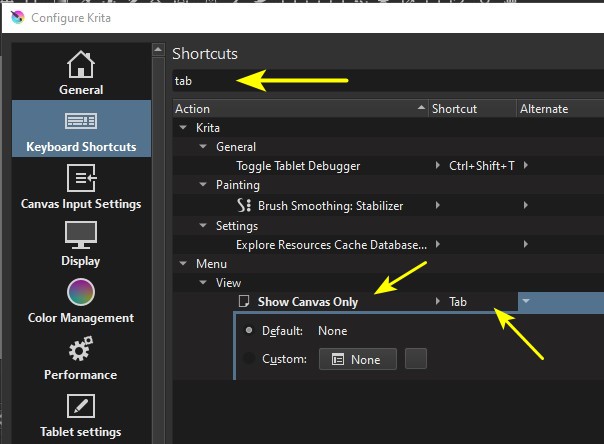Select the Brush Smoothing: Stabilizer row

pyautogui.click(x=388, y=205)
